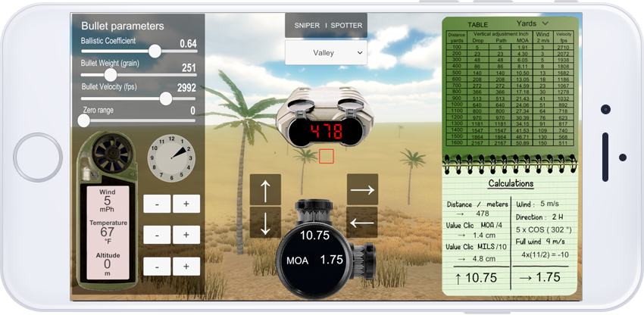644x315 pixels.
Task: Decrease wind speed with minus button
Action: tap(157, 204)
